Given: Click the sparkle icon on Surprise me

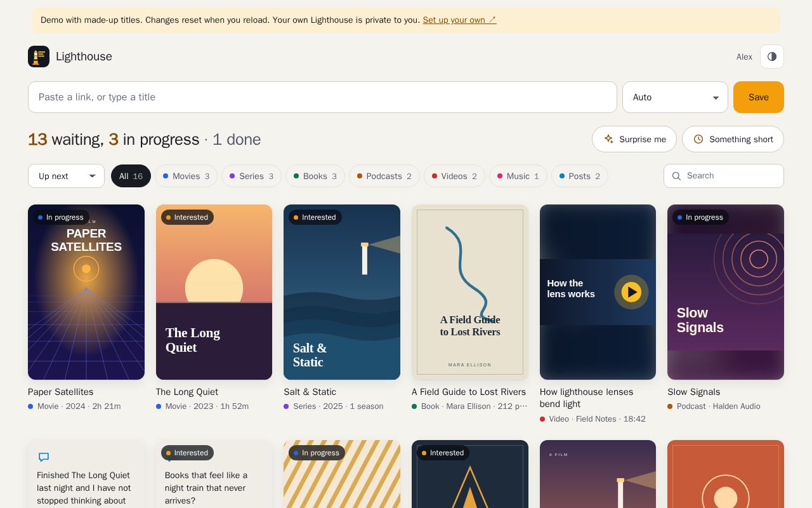Looking at the screenshot, I should [x=609, y=139].
